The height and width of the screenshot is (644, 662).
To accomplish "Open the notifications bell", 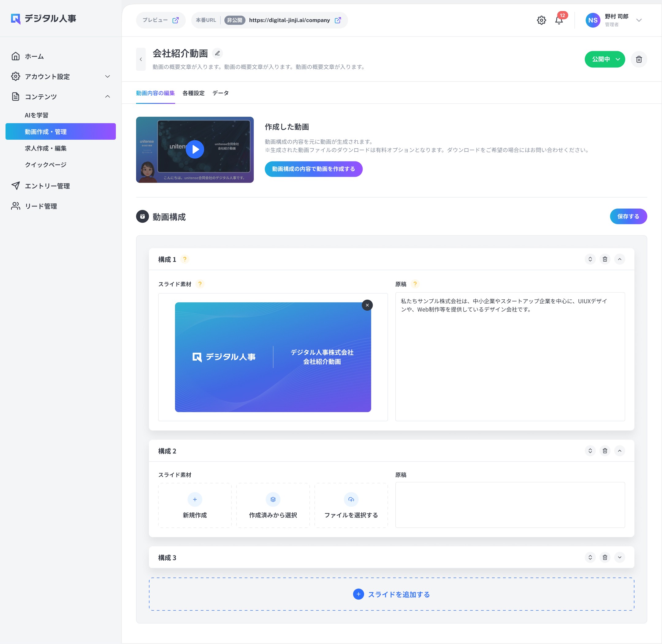I will (559, 20).
